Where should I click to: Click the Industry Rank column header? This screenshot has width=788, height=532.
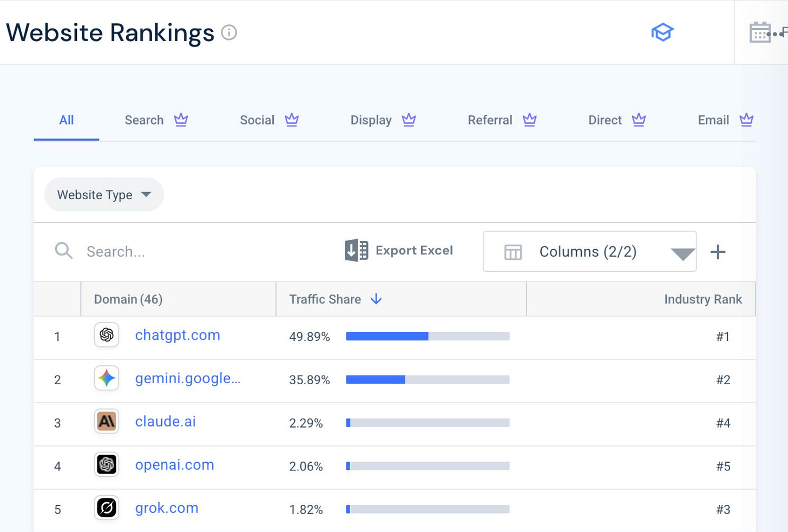point(703,299)
